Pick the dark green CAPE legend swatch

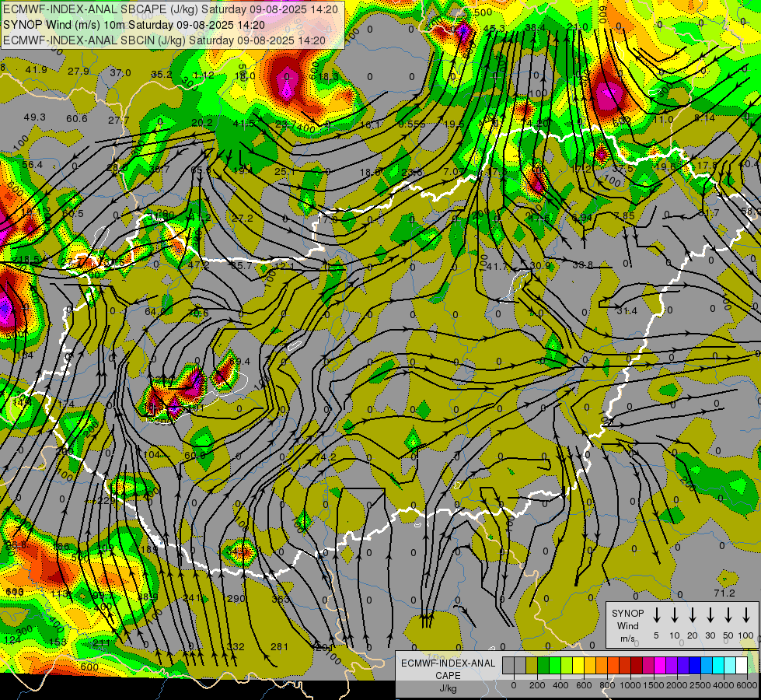coord(543,666)
